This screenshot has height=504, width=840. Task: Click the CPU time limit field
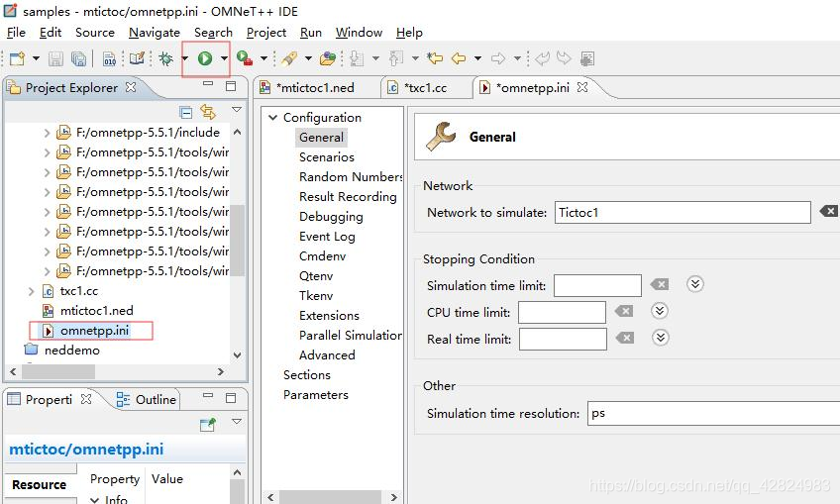[562, 312]
